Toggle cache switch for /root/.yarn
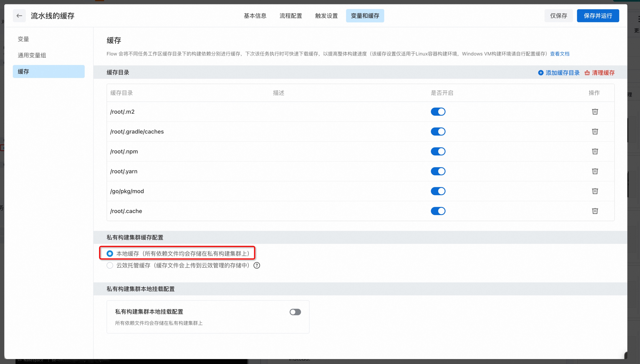Viewport: 640px width, 364px height. [x=438, y=171]
